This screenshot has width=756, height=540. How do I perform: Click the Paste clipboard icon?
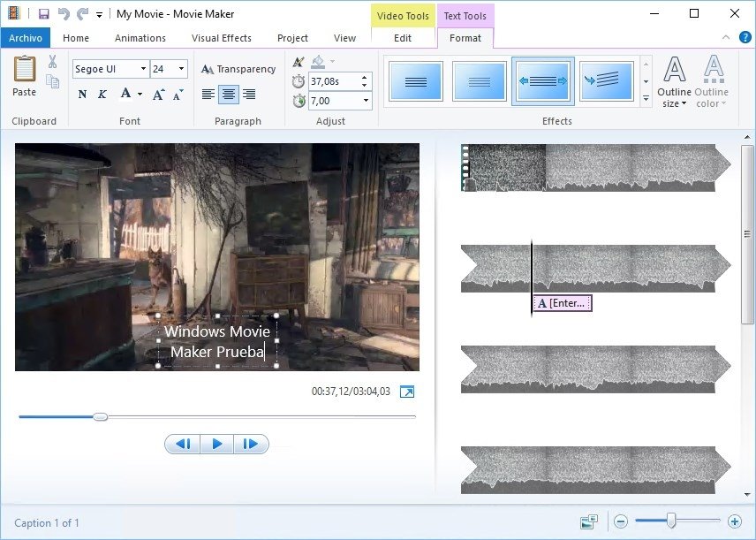[25, 69]
